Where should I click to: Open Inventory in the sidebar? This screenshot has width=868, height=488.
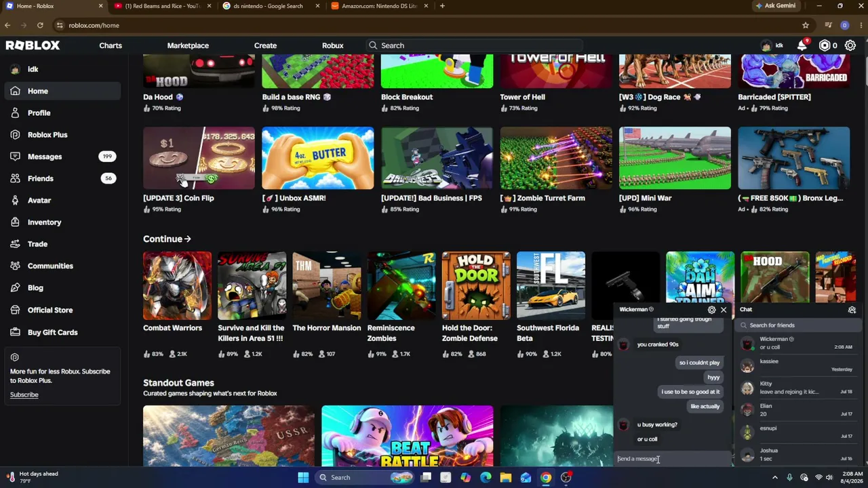click(x=61, y=222)
